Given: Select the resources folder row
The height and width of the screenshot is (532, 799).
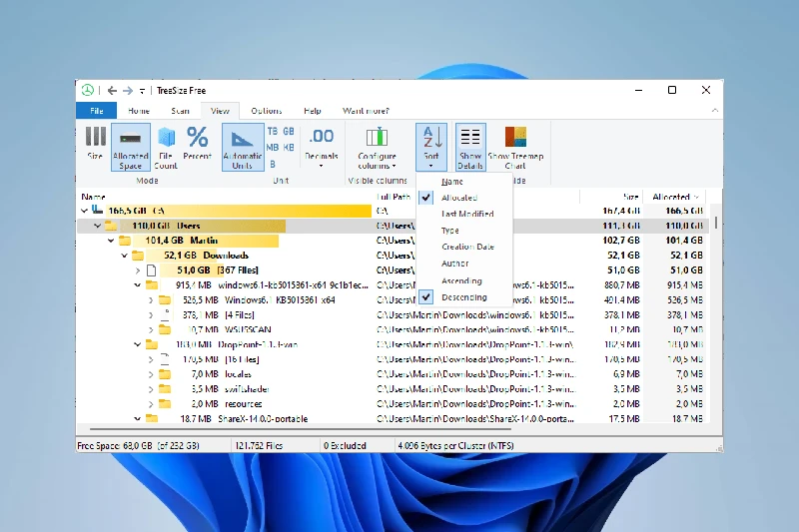Looking at the screenshot, I should (x=393, y=403).
